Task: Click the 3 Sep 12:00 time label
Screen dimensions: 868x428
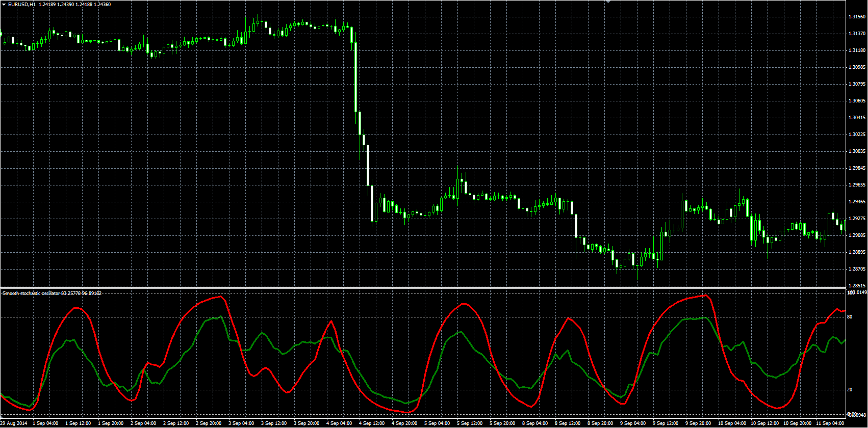Action: (274, 423)
